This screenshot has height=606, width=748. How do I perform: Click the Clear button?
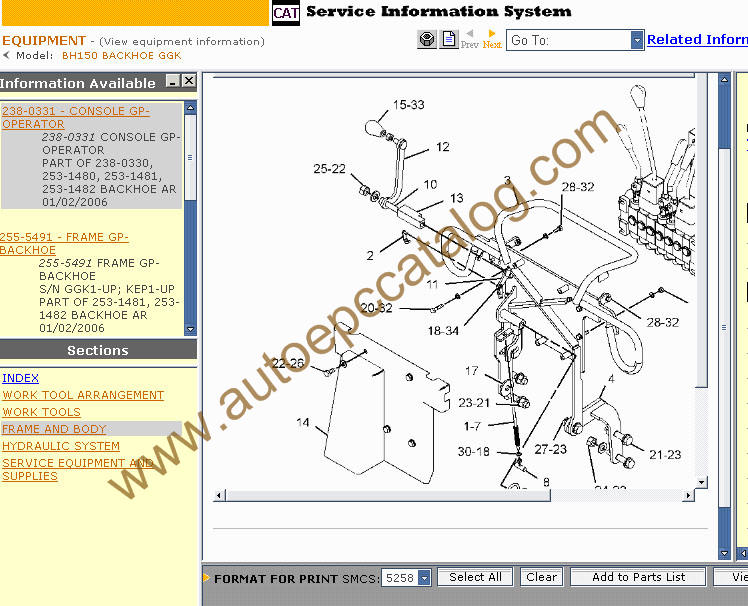click(x=541, y=577)
